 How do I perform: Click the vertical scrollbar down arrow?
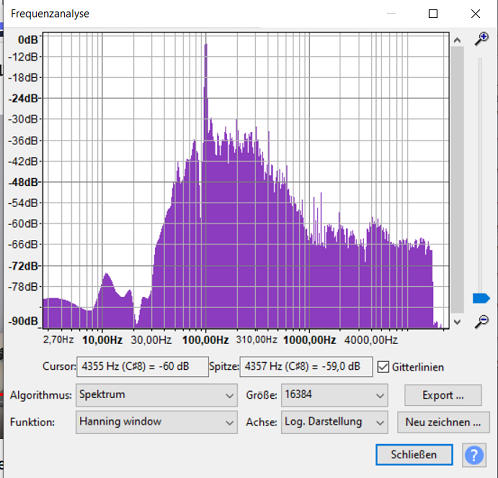pos(457,322)
